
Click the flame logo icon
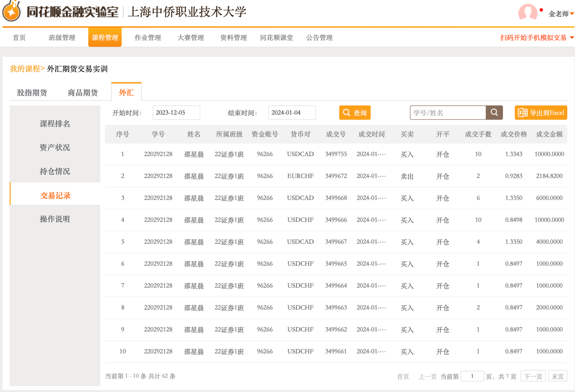[x=12, y=11]
